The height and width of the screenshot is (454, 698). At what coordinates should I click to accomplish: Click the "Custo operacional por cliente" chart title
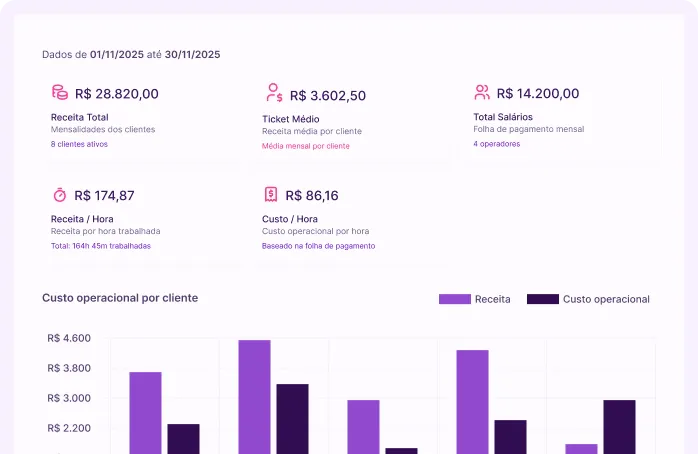120,298
